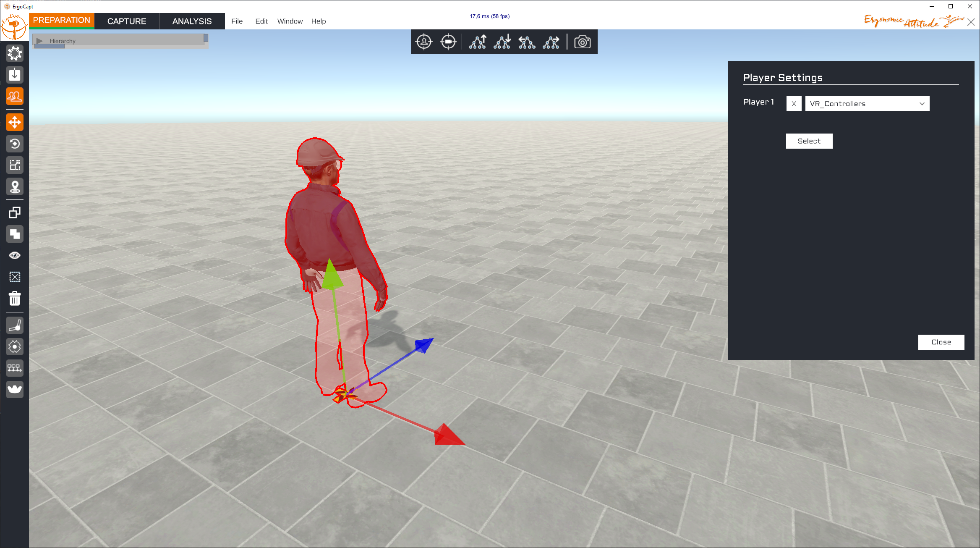The height and width of the screenshot is (548, 980).
Task: Click the filled overlapping-squares icon
Action: point(15,234)
